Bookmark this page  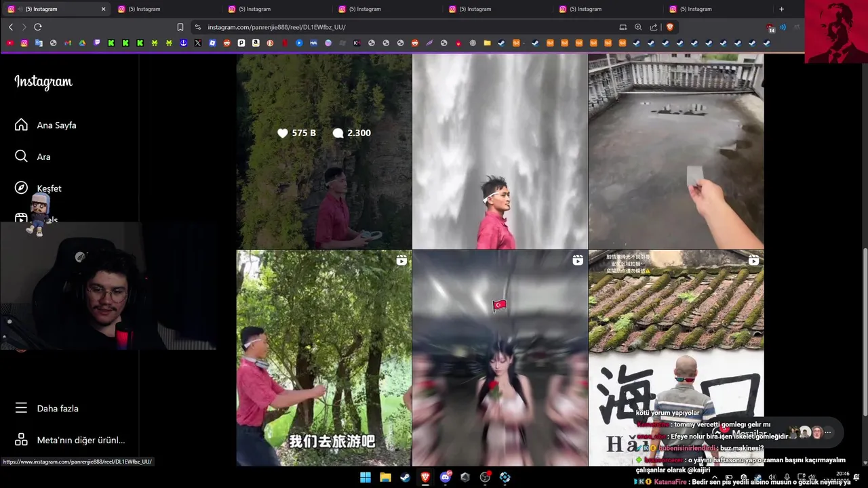(180, 27)
